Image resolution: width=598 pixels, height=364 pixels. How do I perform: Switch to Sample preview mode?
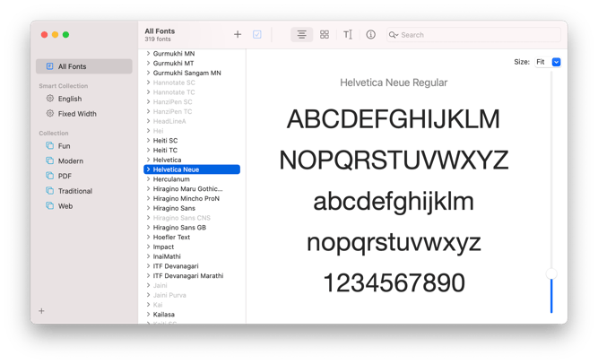(301, 34)
